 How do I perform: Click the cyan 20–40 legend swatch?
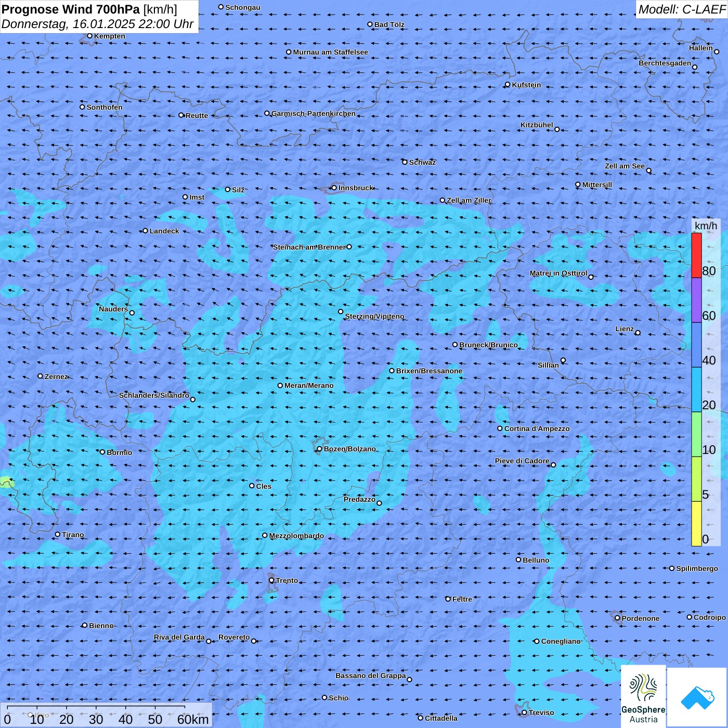click(x=696, y=389)
